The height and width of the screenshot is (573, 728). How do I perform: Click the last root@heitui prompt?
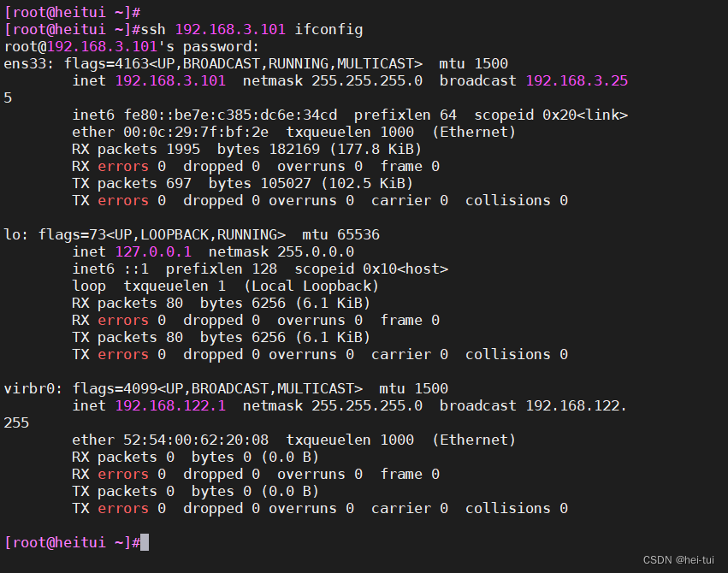coord(72,542)
